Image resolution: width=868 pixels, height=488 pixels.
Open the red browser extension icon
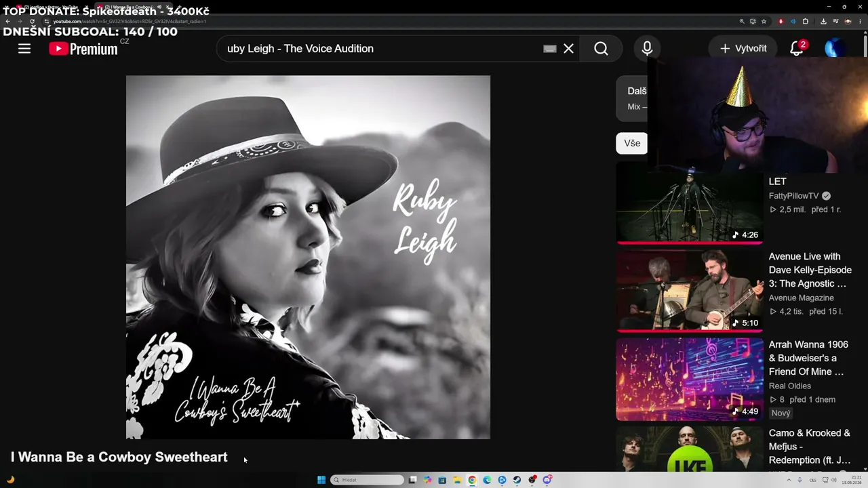click(781, 22)
